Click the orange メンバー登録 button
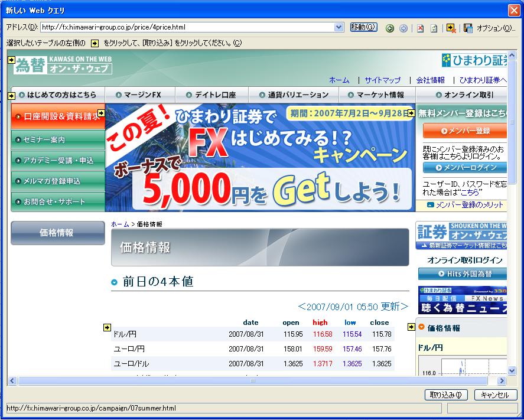 465,131
